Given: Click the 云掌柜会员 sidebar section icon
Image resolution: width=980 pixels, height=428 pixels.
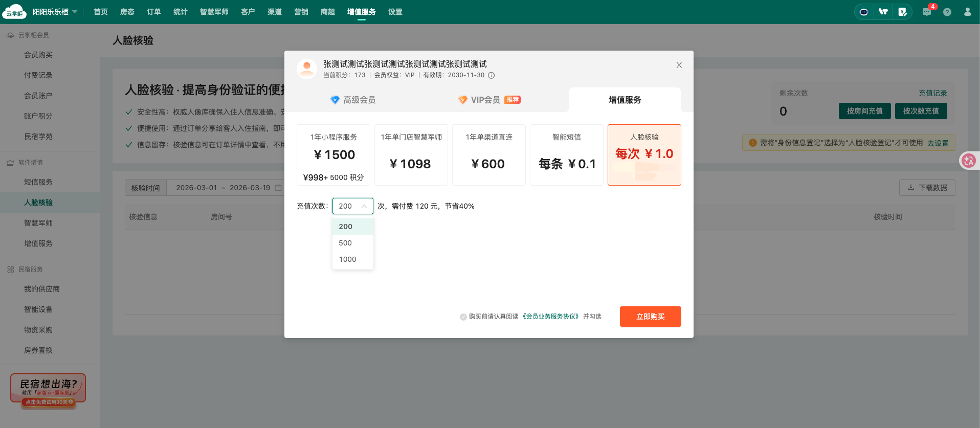Looking at the screenshot, I should coord(10,35).
